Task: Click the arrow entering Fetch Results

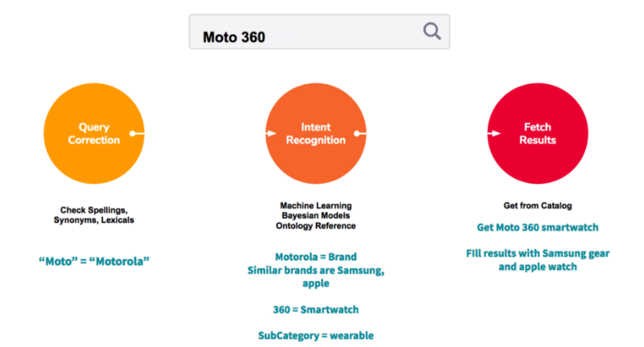Action: pyautogui.click(x=494, y=133)
